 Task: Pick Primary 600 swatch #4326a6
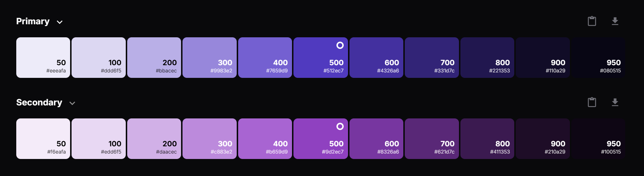click(376, 58)
